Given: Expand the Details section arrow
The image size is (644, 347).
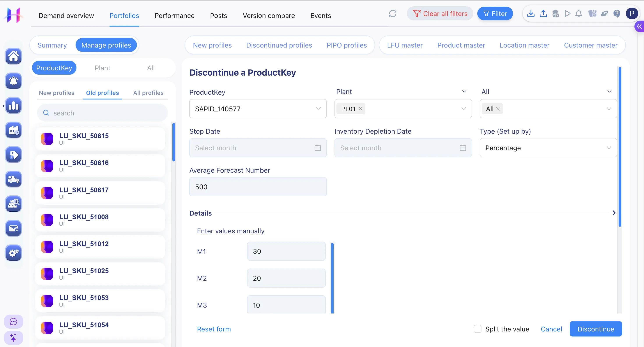Looking at the screenshot, I should [x=614, y=213].
